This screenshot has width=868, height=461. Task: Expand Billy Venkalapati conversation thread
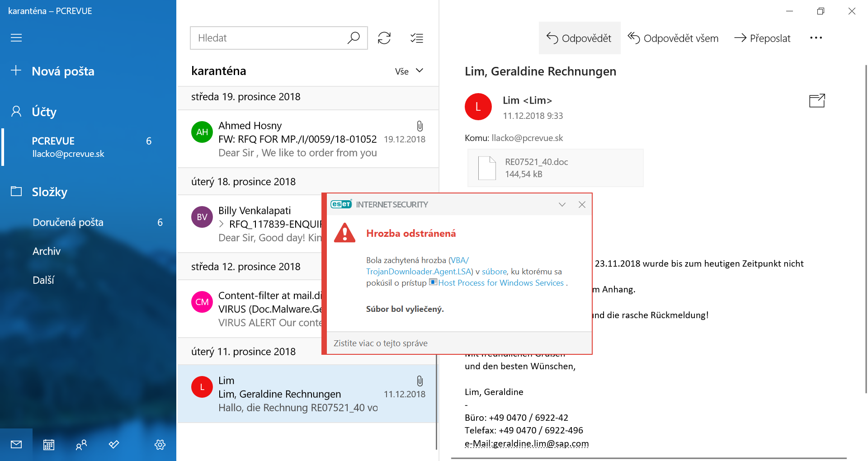point(222,224)
